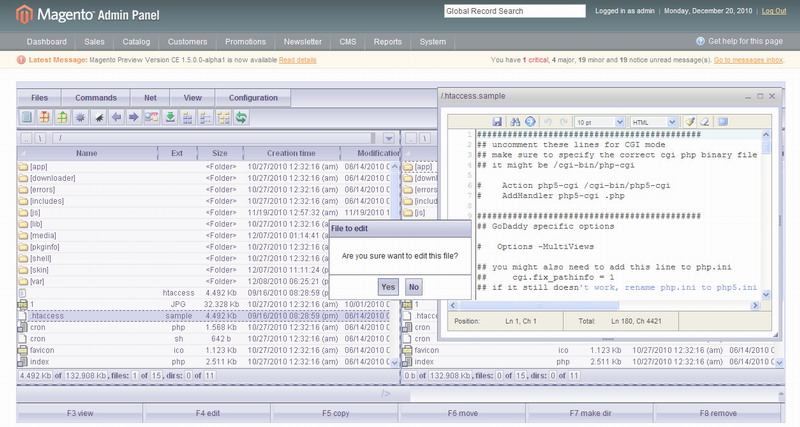Click Get help for this page
This screenshot has height=427, width=800.
click(x=745, y=41)
